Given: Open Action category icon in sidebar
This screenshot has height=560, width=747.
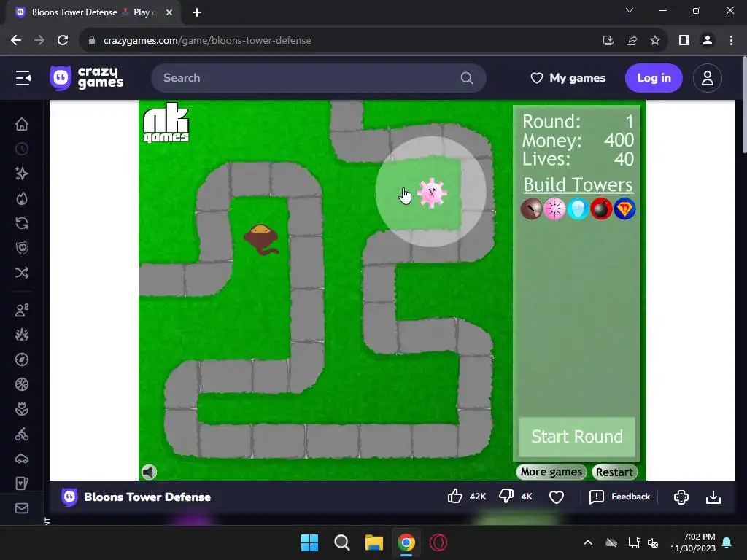Looking at the screenshot, I should coord(22,335).
